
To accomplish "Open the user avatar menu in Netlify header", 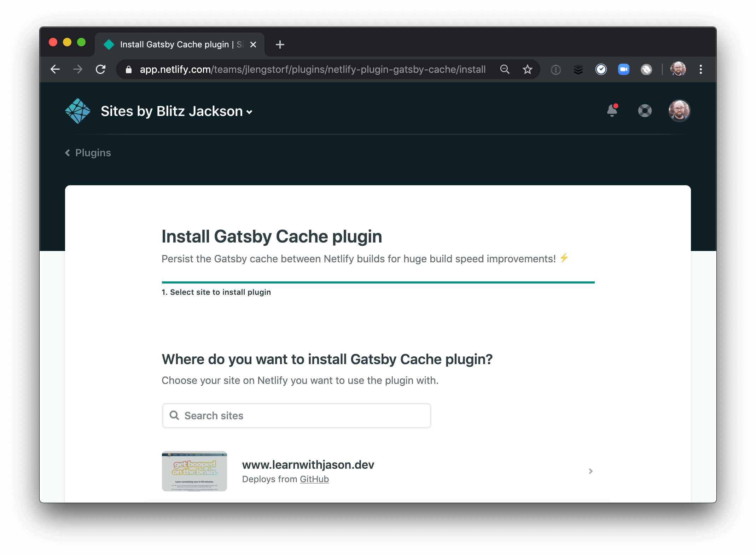I will [679, 111].
